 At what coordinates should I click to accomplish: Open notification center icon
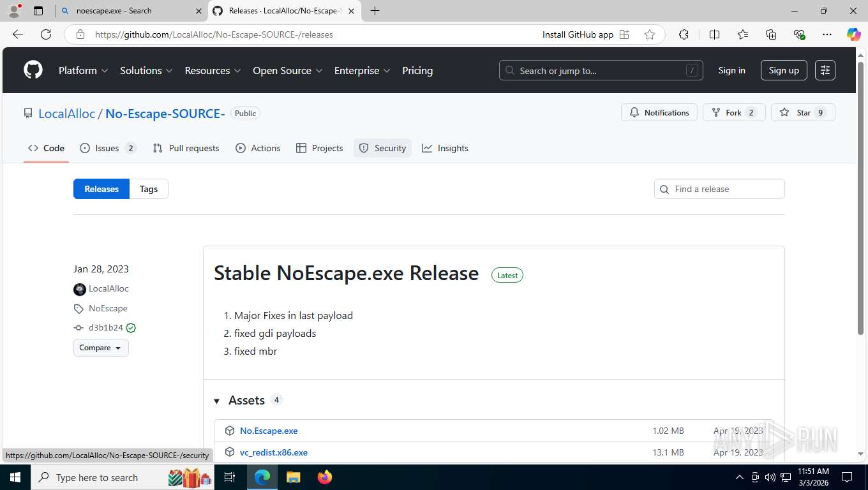847,477
